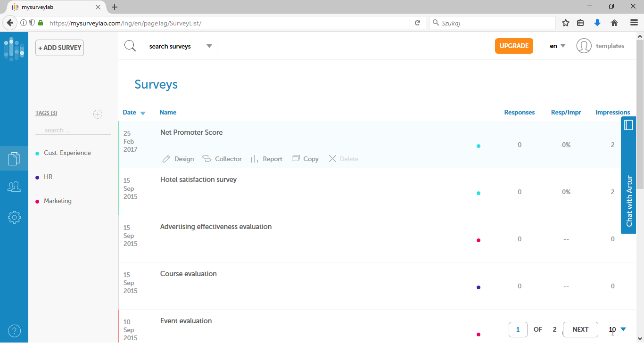This screenshot has width=644, height=343.
Task: Click the help question mark icon
Action: click(14, 331)
